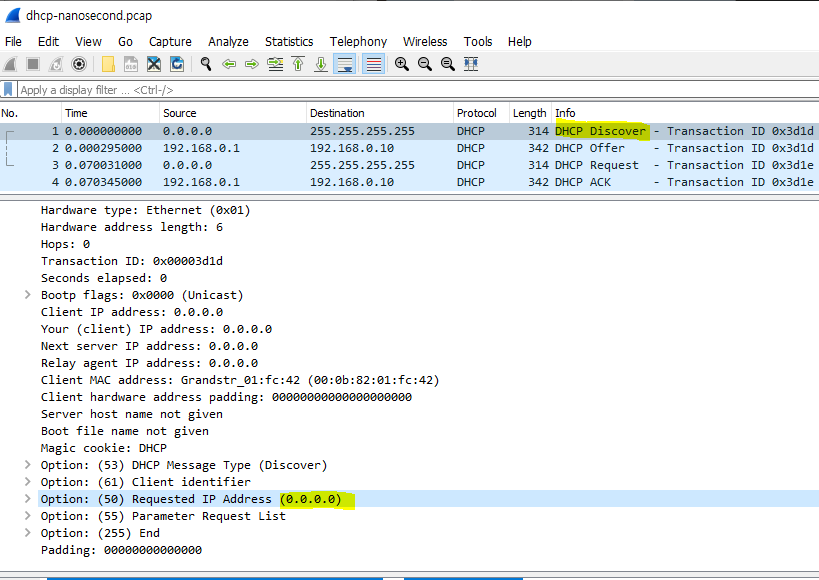The image size is (819, 580).
Task: Select the DHCP Request packet row
Action: 410,165
